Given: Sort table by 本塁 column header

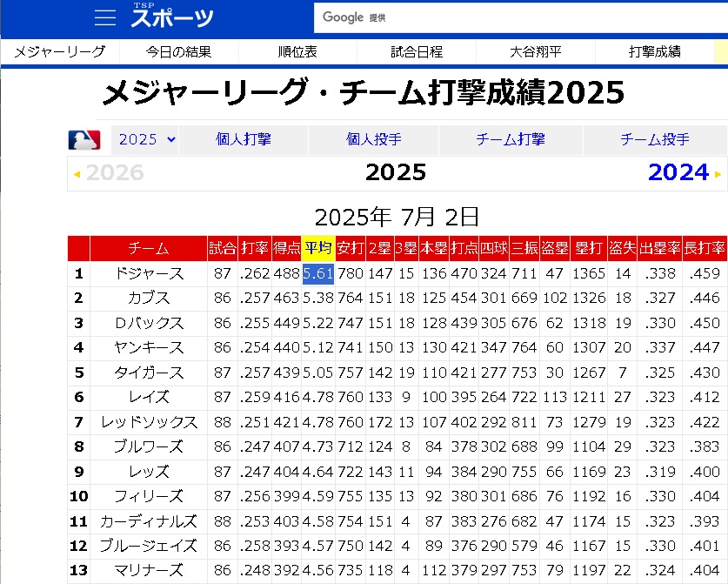Looking at the screenshot, I should [433, 248].
